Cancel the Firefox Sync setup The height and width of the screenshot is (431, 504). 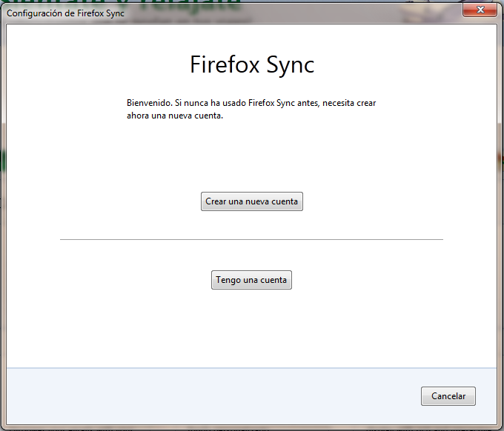(x=448, y=396)
